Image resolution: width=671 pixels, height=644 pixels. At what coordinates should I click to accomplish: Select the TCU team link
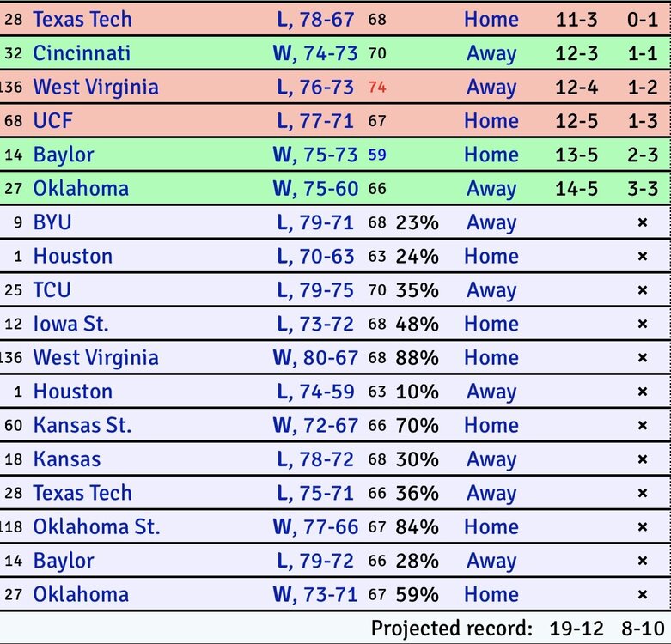coord(52,290)
